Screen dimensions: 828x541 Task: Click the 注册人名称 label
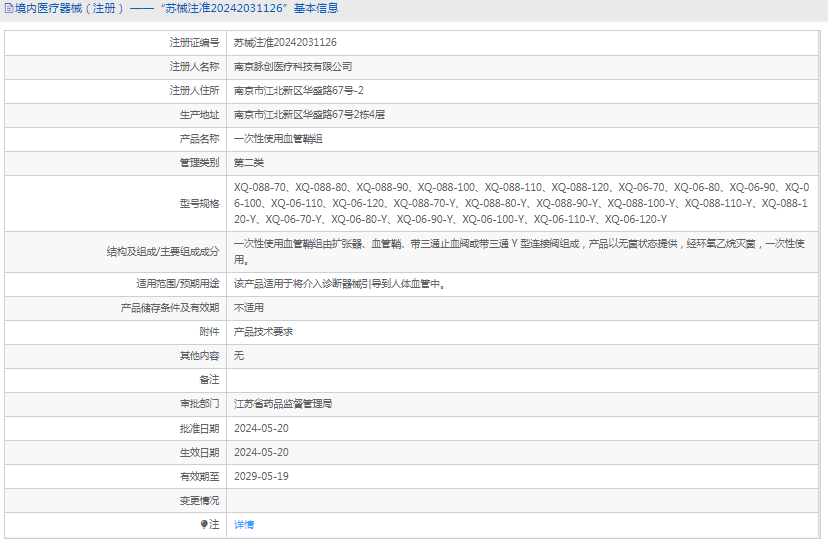point(194,67)
